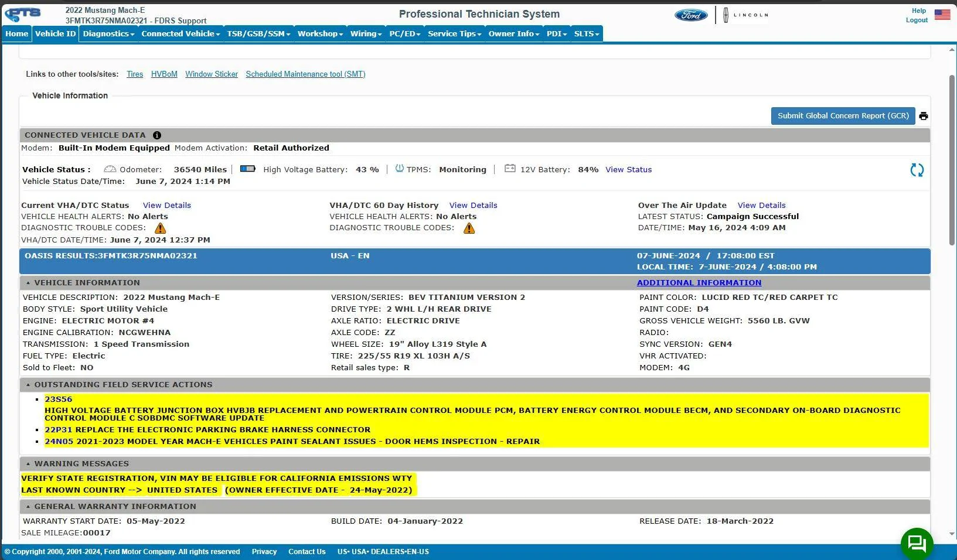Screen dimensions: 957x560
Task: Select the US flag language icon
Action: [942, 14]
